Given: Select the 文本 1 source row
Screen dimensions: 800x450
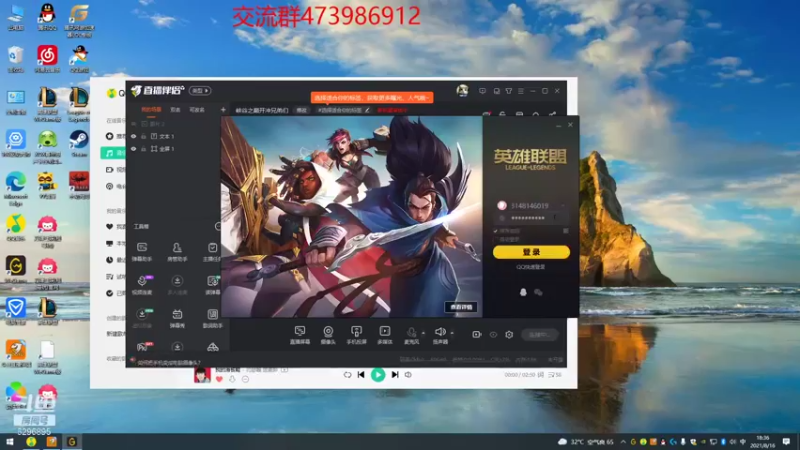Looking at the screenshot, I should 173,136.
